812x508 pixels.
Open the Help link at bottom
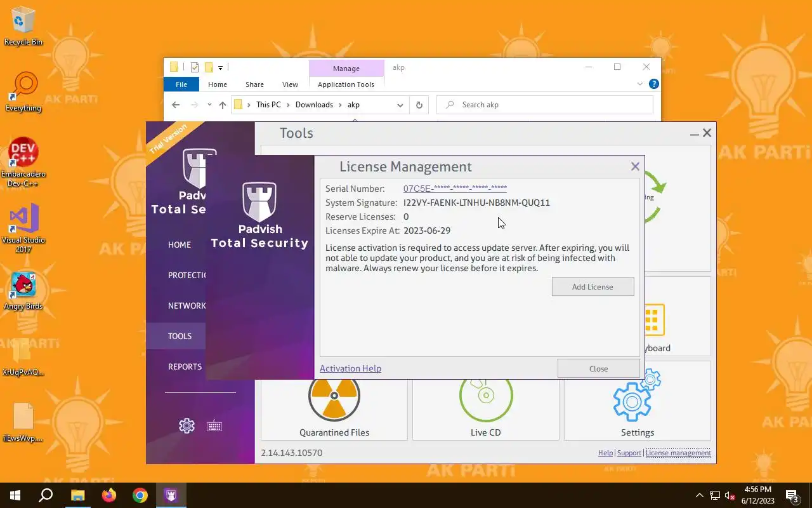click(605, 453)
